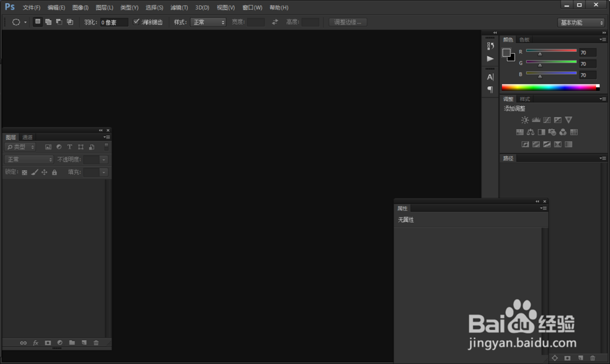The height and width of the screenshot is (364, 610).
Task: Open tool preset picker arrow beside marquee
Action: pos(25,22)
